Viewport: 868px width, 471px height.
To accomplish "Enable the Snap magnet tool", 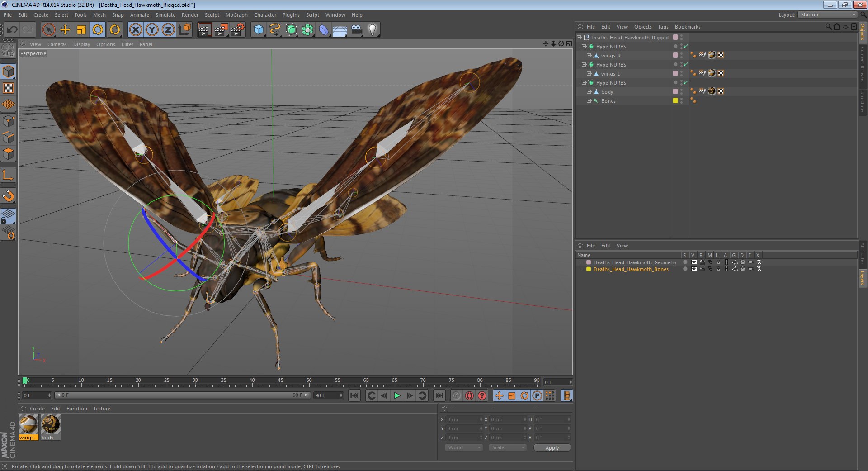I will (8, 195).
